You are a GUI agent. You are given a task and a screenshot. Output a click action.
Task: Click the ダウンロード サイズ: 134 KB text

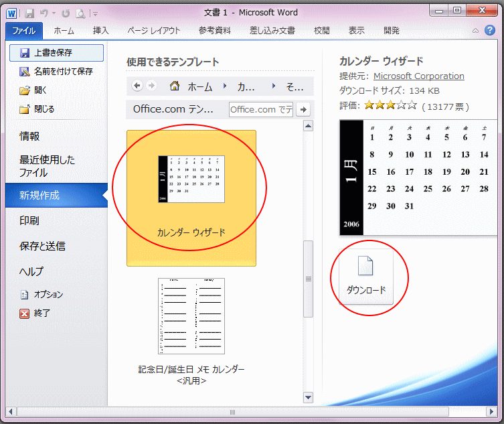[390, 90]
